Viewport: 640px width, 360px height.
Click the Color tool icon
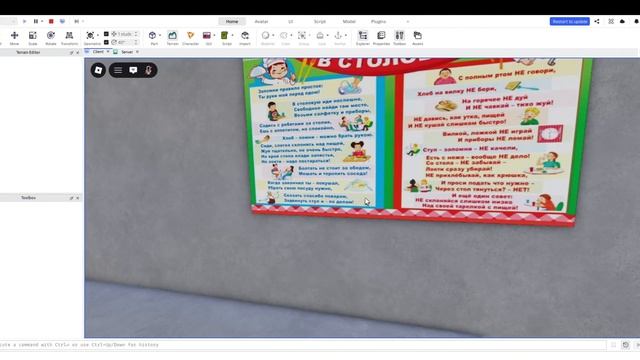click(284, 36)
